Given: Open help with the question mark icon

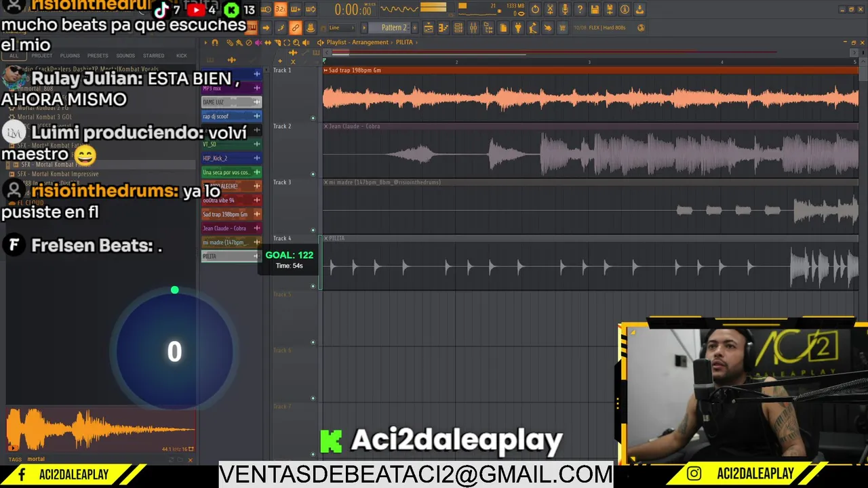Looking at the screenshot, I should (x=580, y=9).
